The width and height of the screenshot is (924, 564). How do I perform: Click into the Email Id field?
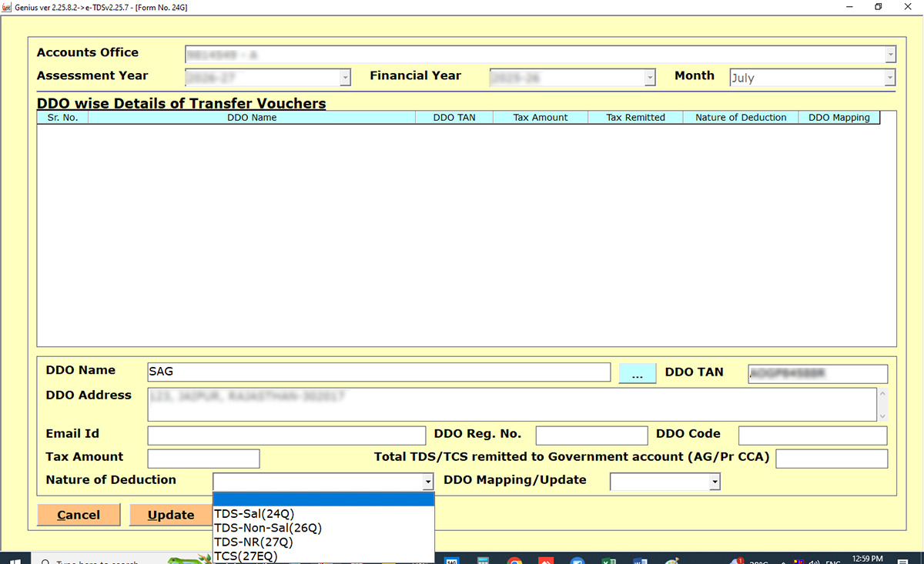[x=286, y=436]
